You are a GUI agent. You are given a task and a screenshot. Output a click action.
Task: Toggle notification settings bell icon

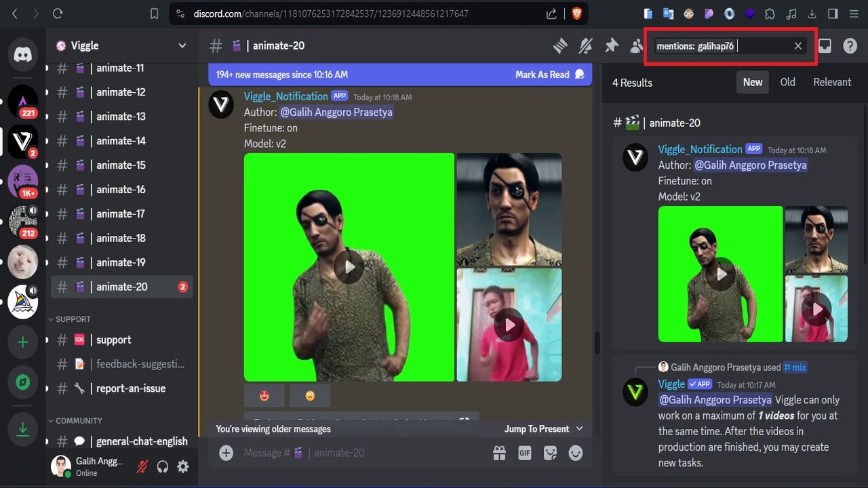pyautogui.click(x=586, y=45)
